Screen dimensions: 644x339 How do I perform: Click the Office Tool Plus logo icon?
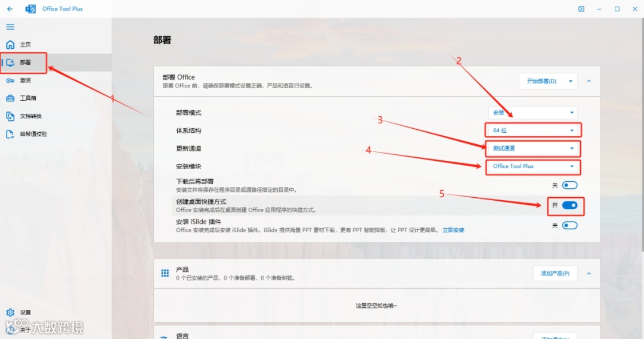tap(30, 8)
